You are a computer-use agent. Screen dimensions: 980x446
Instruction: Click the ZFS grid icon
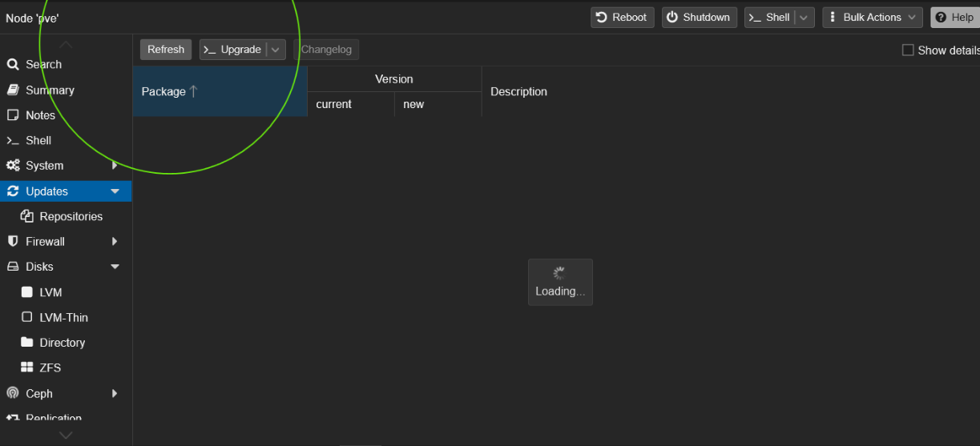pos(26,368)
